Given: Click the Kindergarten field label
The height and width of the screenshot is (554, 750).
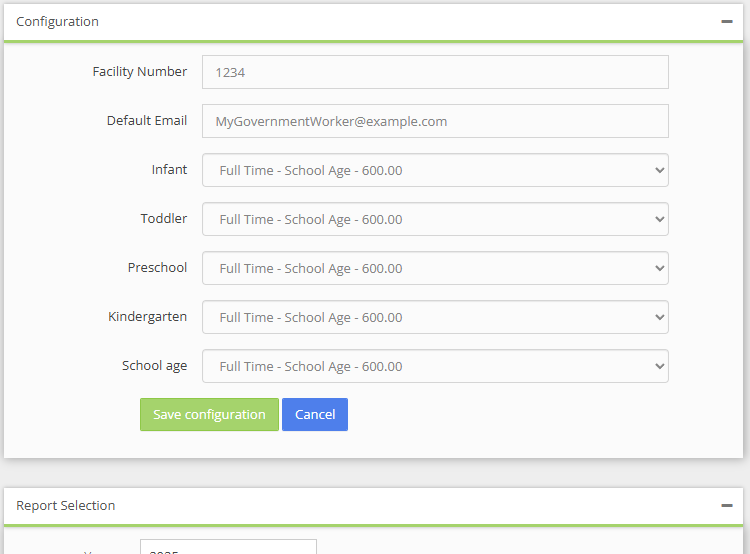Looking at the screenshot, I should coord(147,316).
